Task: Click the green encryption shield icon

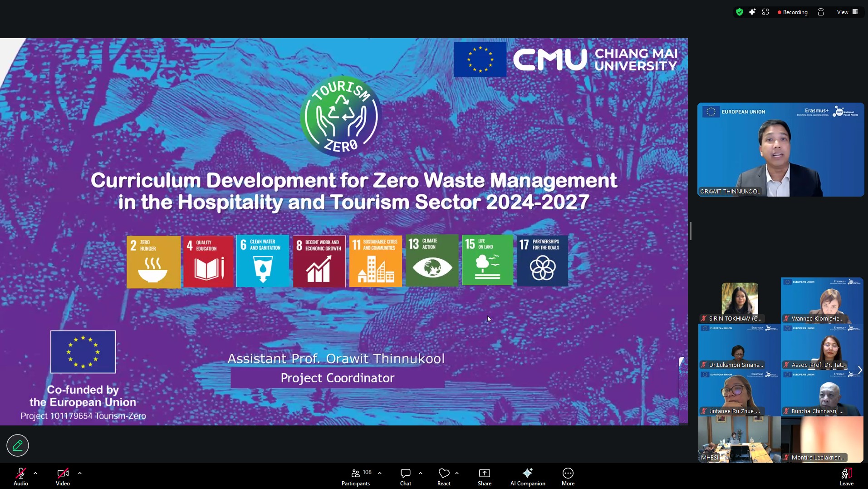Action: tap(740, 12)
